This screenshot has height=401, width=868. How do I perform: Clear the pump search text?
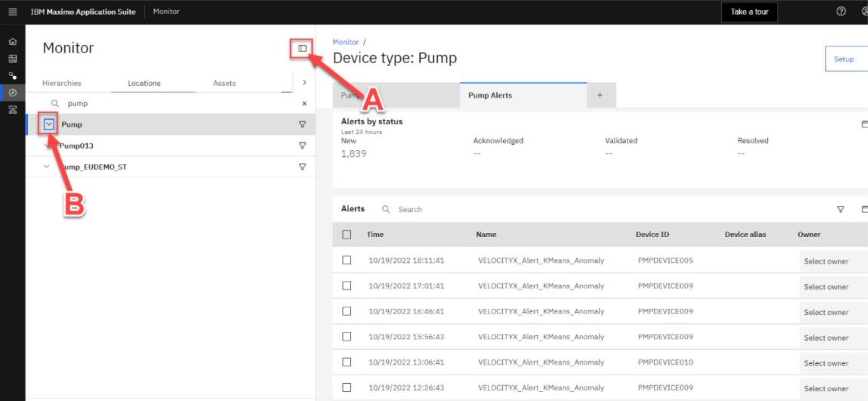coord(304,103)
